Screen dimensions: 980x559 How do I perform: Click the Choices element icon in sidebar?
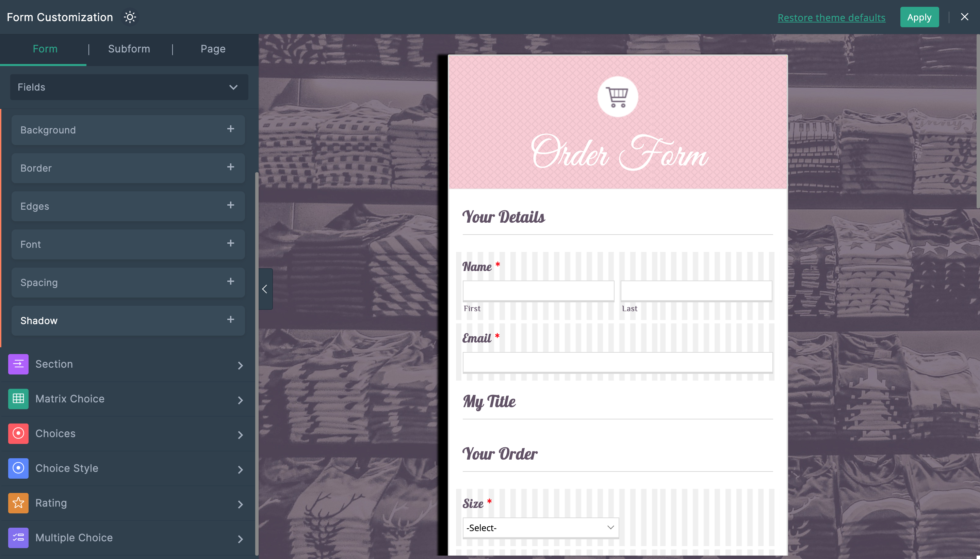(x=18, y=433)
